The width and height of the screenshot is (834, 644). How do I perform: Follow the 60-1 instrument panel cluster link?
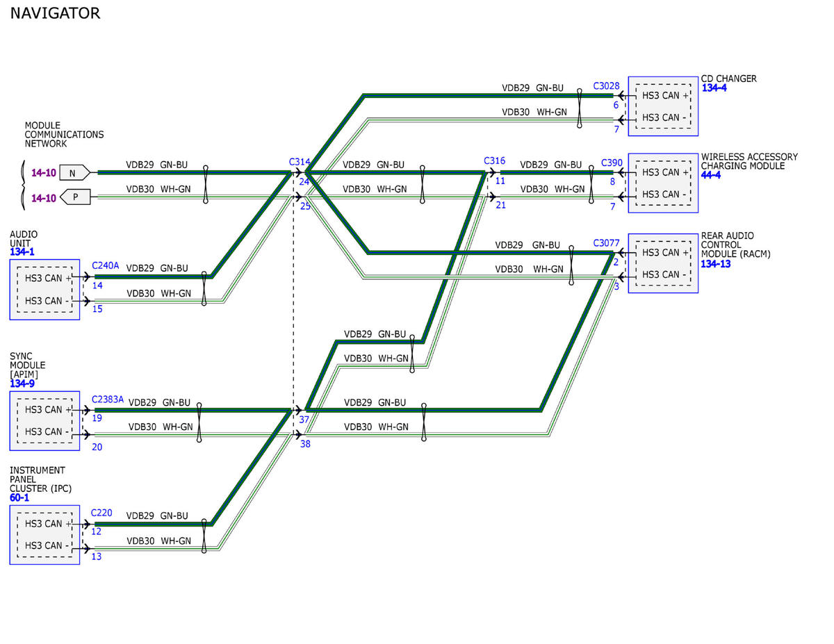pos(19,497)
